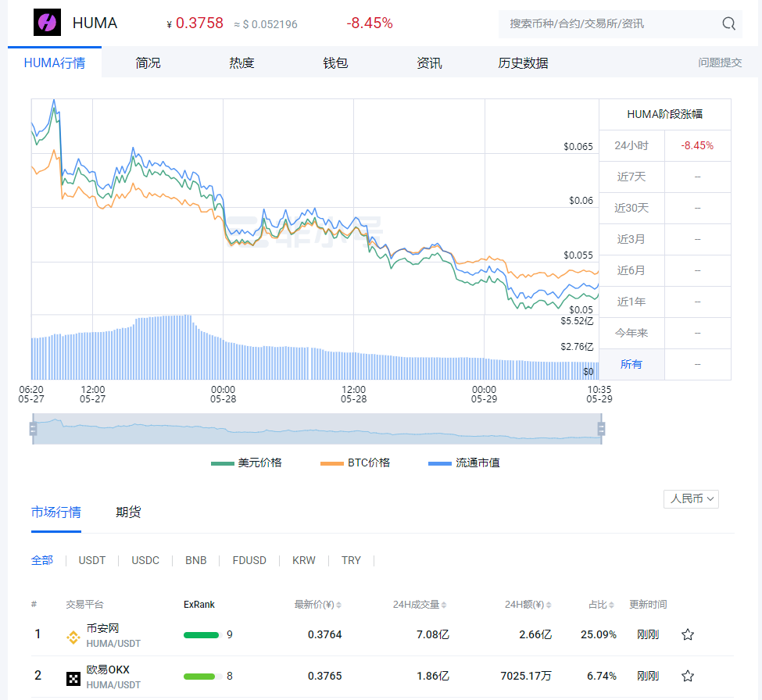Click the -8.45% header change value
The image size is (762, 700).
[x=370, y=23]
